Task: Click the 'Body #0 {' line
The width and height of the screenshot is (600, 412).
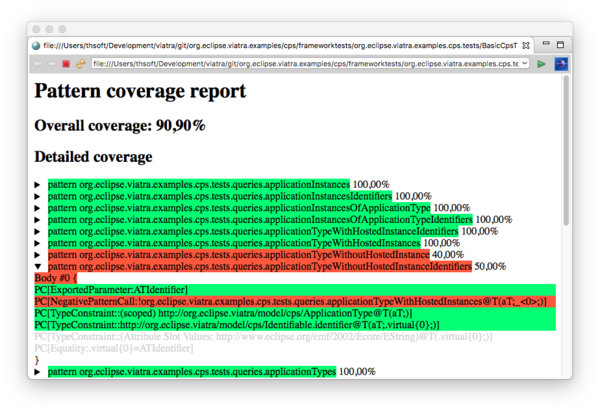Action: (x=56, y=278)
